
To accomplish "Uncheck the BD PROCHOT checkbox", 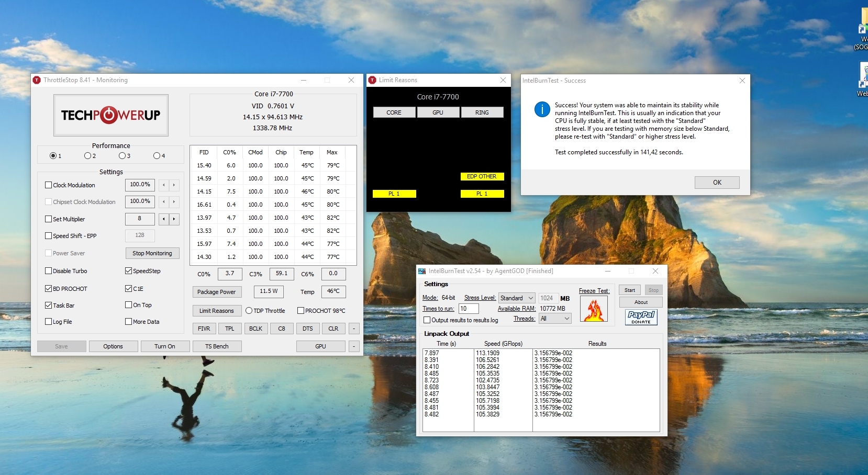I will click(49, 289).
